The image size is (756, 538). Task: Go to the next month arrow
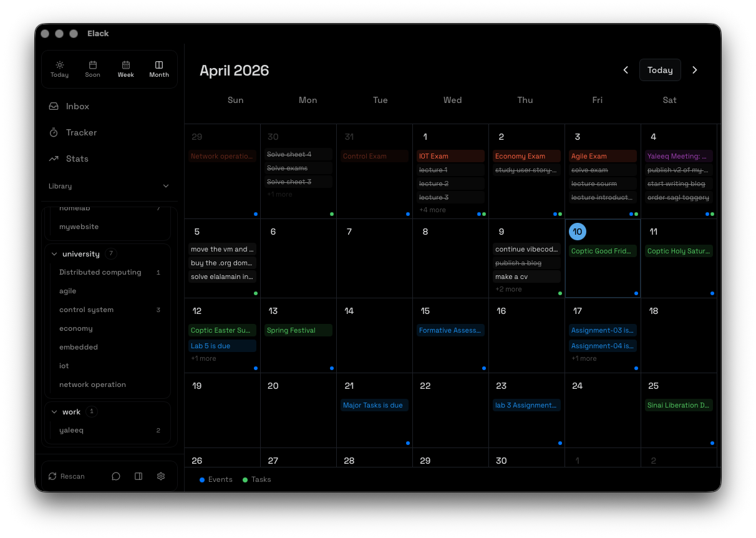click(x=695, y=70)
